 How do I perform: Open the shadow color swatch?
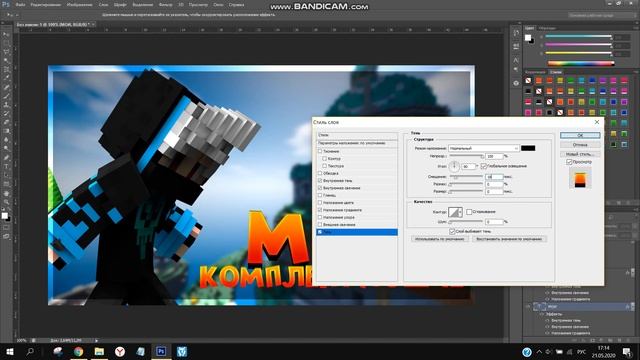(528, 148)
